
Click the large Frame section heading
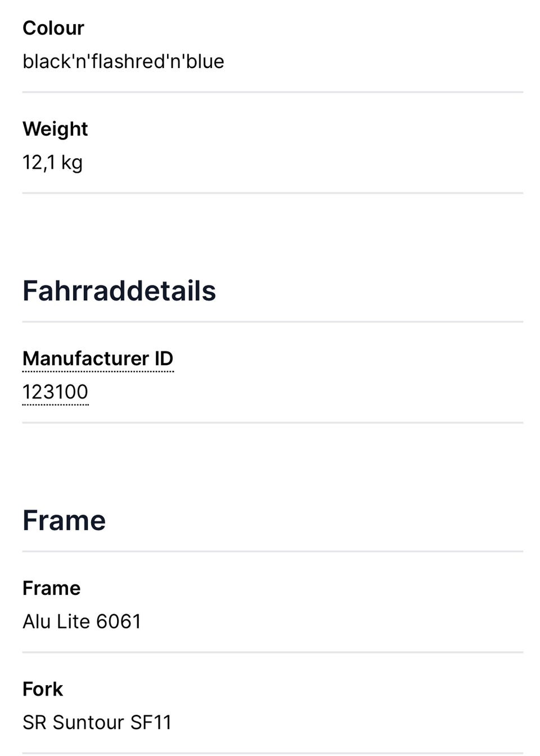click(64, 520)
